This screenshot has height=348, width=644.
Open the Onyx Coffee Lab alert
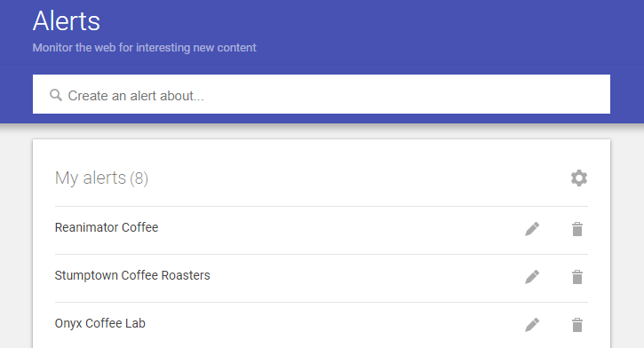click(x=99, y=323)
